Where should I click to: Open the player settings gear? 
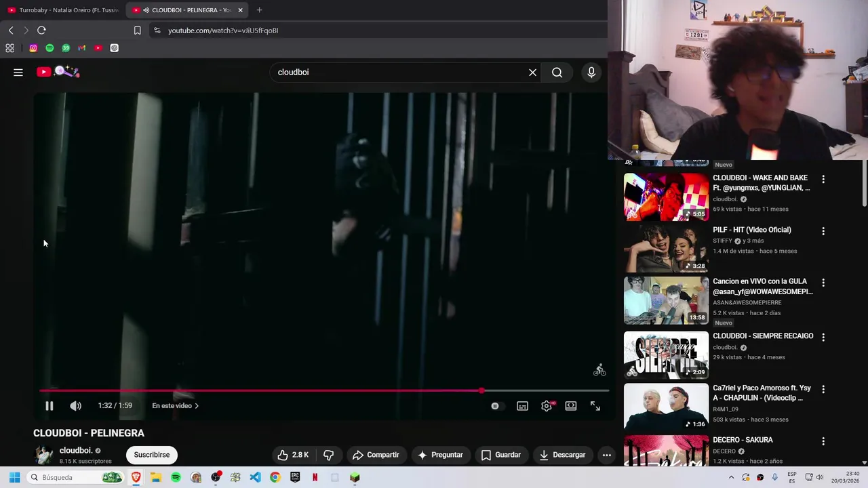[547, 406]
